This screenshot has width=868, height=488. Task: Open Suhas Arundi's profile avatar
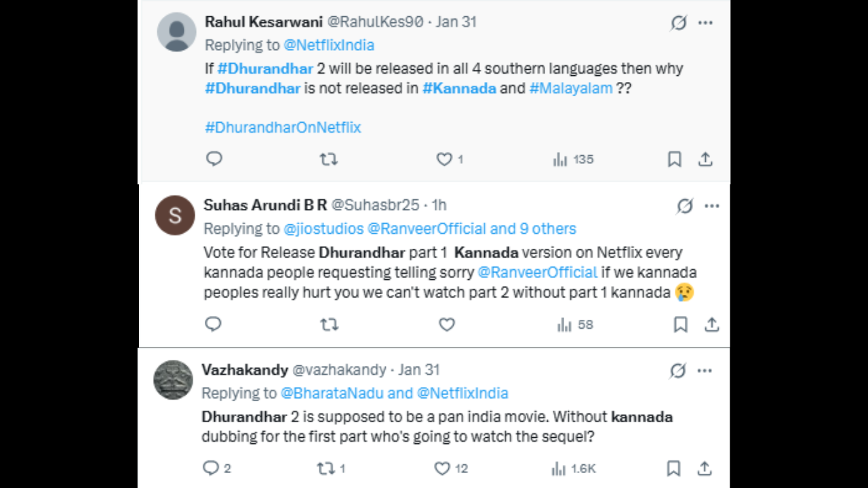pyautogui.click(x=175, y=215)
